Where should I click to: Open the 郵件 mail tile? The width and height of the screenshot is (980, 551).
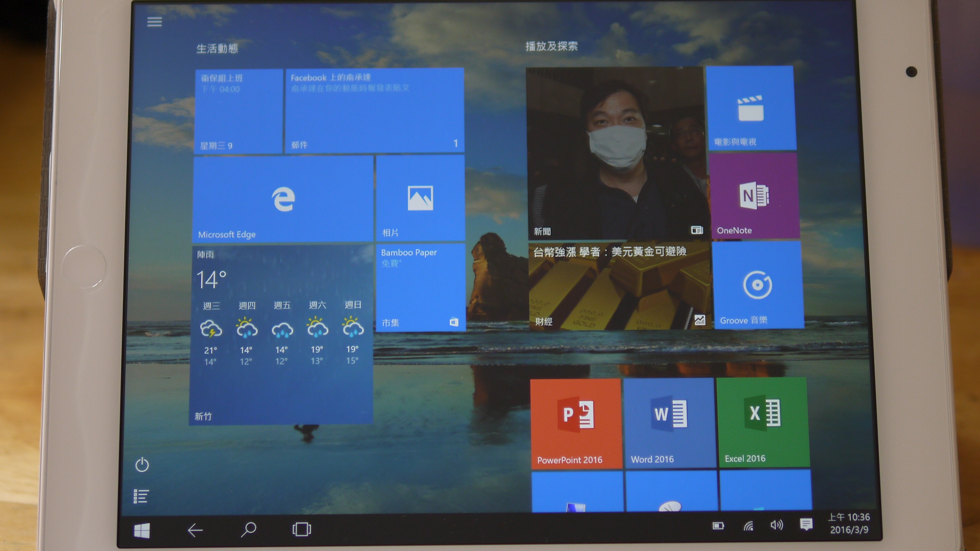pyautogui.click(x=375, y=111)
